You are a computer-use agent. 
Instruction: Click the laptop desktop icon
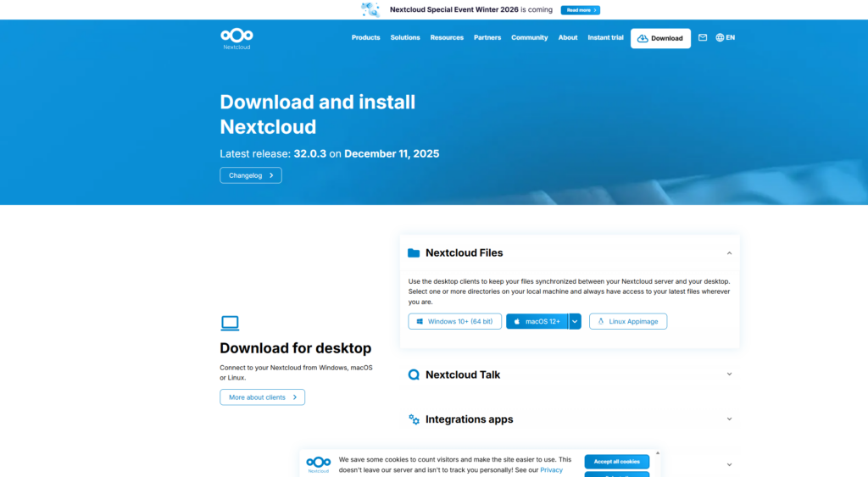[230, 323]
